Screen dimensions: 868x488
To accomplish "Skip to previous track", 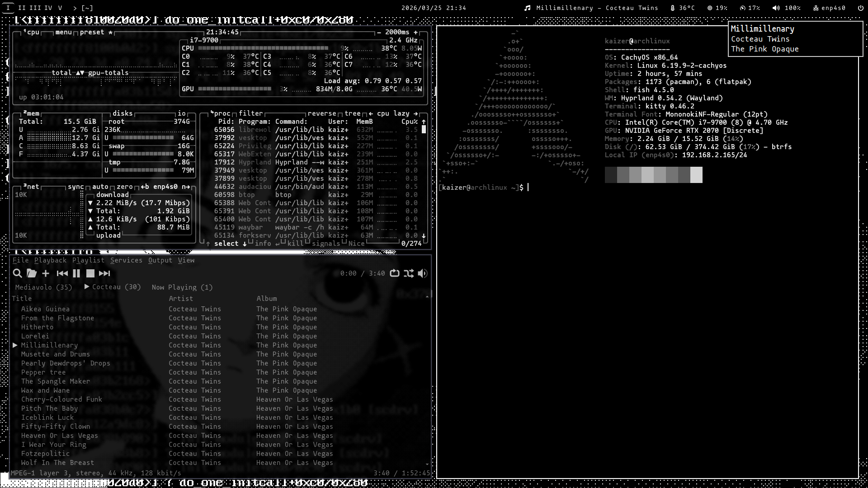I will (62, 273).
